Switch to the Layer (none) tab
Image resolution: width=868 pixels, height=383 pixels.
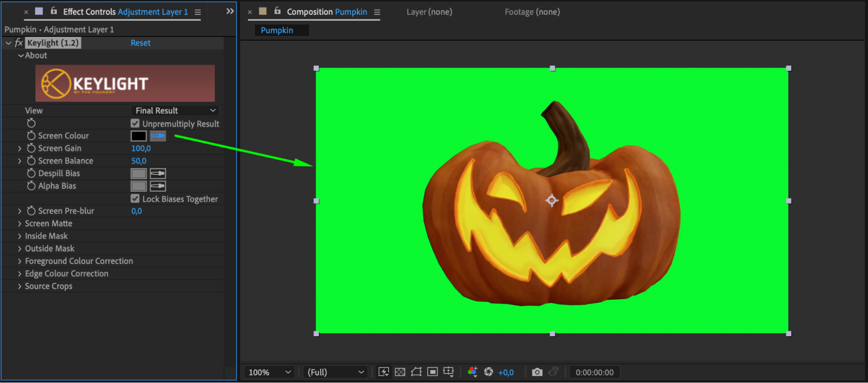(429, 12)
